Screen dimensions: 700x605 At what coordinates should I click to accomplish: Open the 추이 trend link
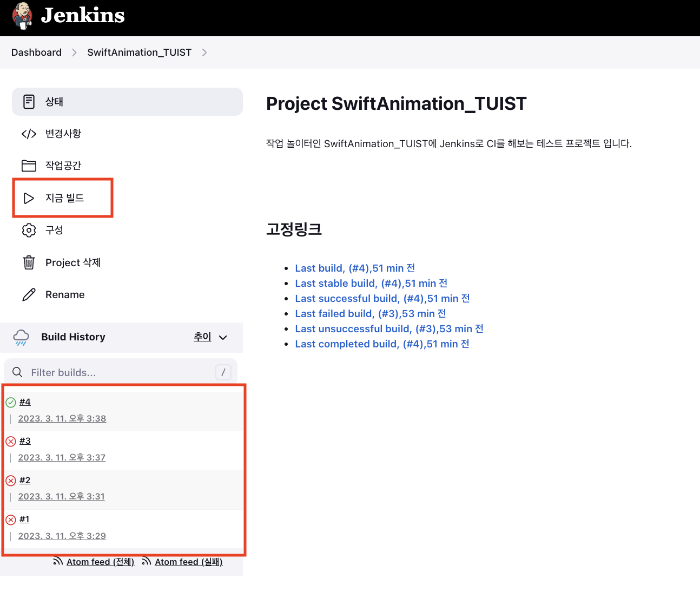click(202, 337)
